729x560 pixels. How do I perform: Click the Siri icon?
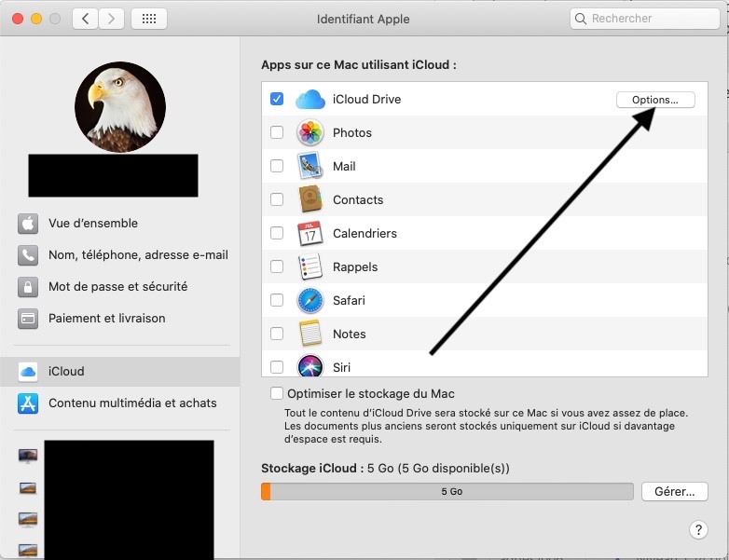click(x=310, y=366)
